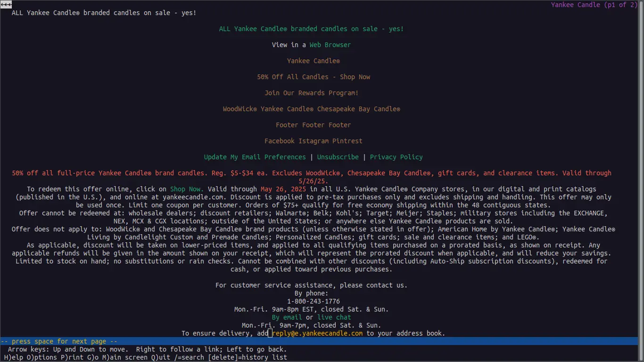Click the red '50% off all full-price' disclaimer text

(312, 177)
